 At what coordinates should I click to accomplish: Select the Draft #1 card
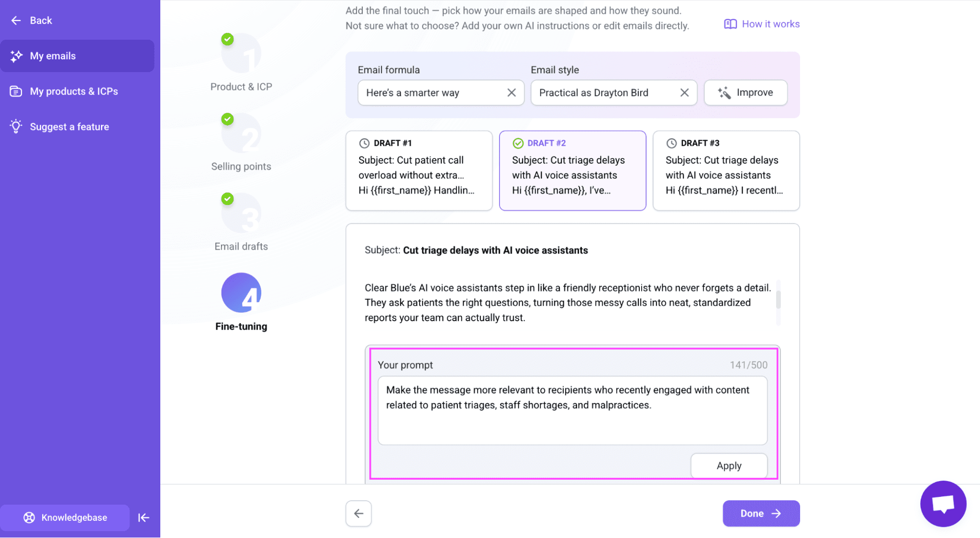(419, 171)
